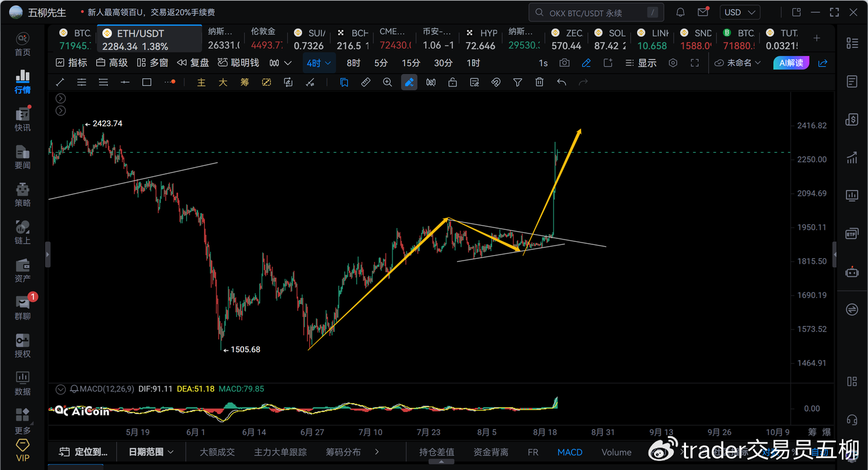Toggle fullscreen chart mode

[x=694, y=63]
